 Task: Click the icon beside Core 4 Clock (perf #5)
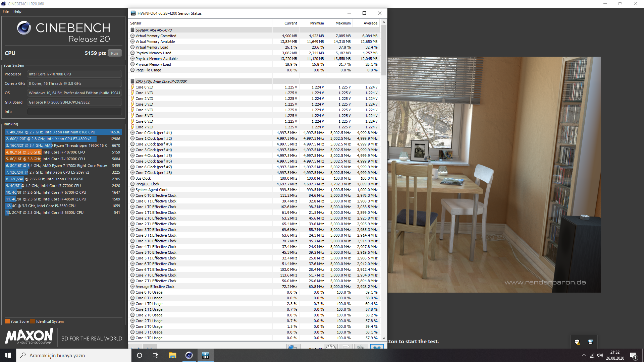pos(132,156)
